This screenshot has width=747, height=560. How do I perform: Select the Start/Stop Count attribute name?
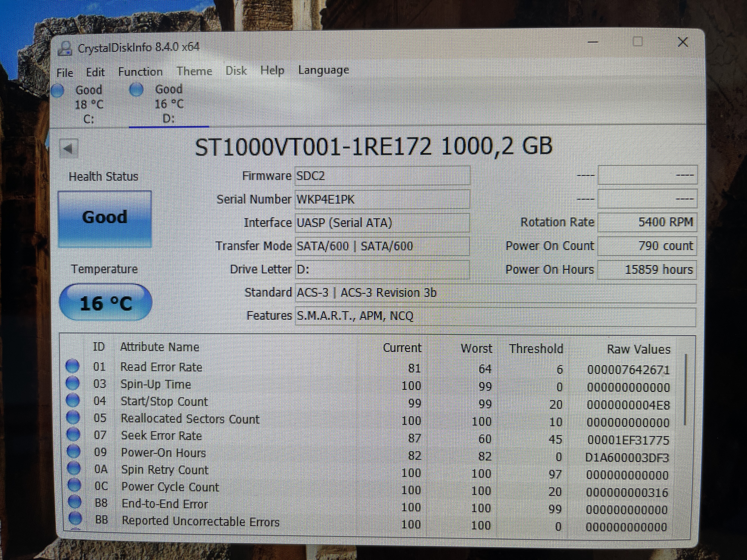[164, 401]
